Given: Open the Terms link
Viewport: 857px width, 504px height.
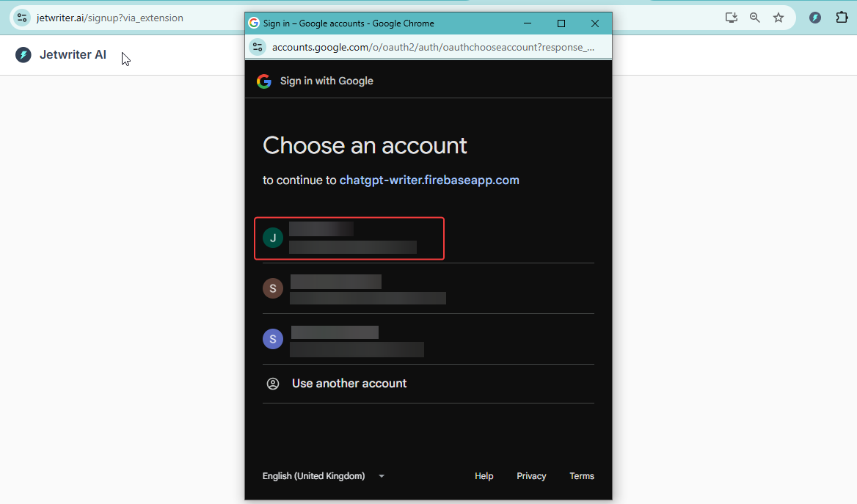Looking at the screenshot, I should pyautogui.click(x=582, y=476).
